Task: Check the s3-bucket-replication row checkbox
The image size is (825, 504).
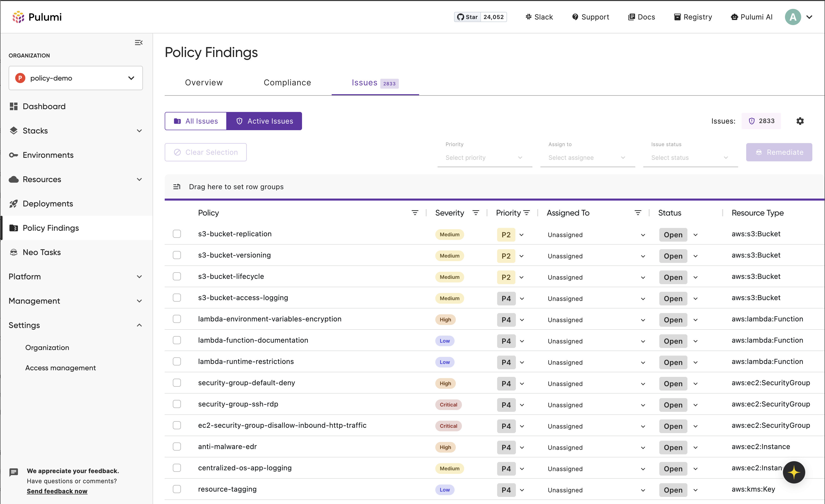Action: [177, 234]
